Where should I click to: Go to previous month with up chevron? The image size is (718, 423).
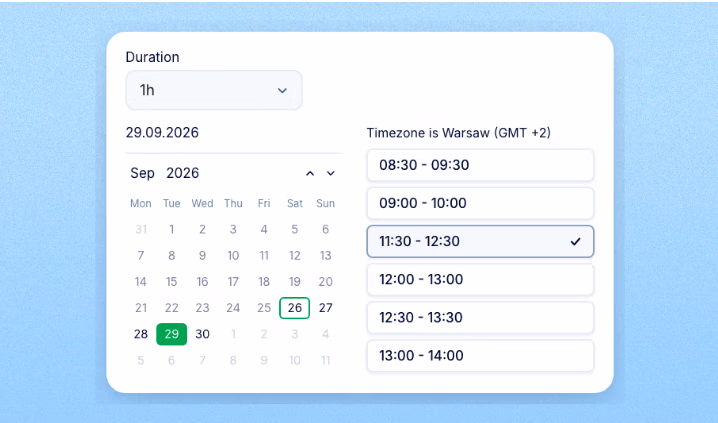(x=310, y=174)
